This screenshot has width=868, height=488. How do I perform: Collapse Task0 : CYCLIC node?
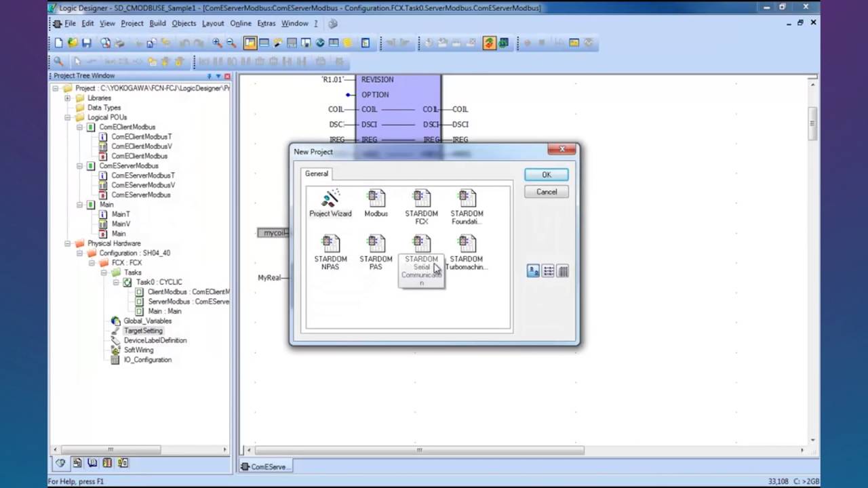point(116,282)
